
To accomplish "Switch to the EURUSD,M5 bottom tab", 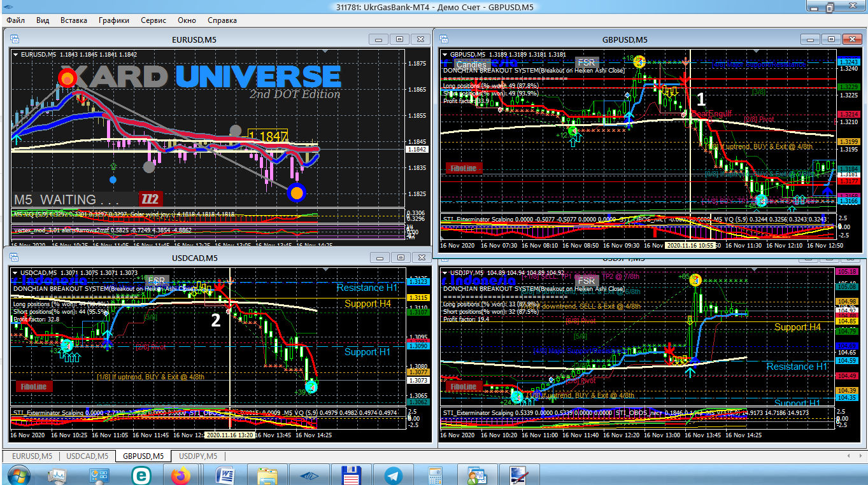I will (31, 456).
